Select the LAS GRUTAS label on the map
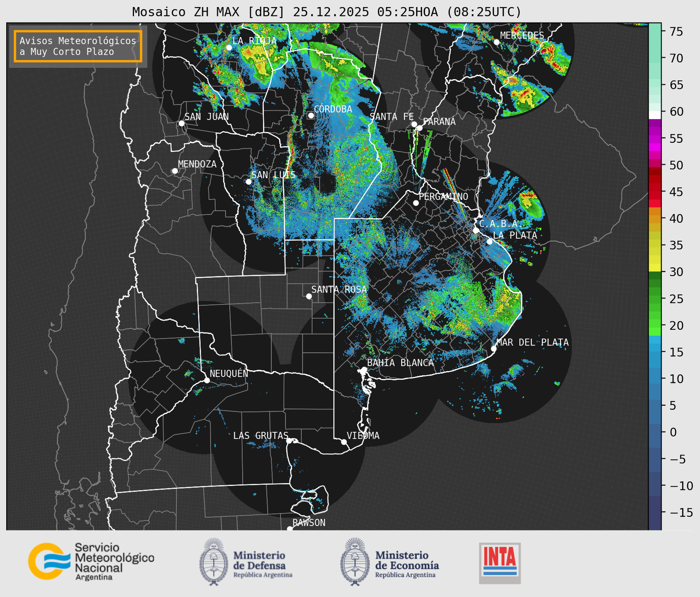Image resolution: width=700 pixels, height=597 pixels. [x=261, y=436]
